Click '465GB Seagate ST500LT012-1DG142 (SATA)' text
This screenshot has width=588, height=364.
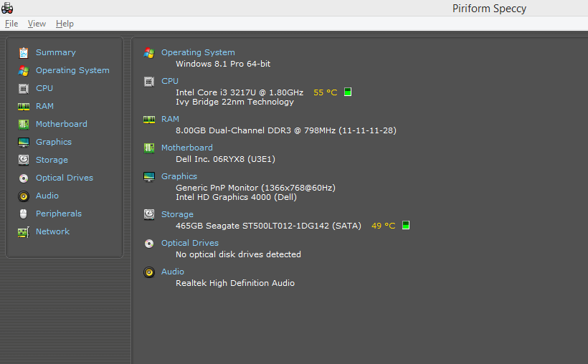click(x=268, y=226)
